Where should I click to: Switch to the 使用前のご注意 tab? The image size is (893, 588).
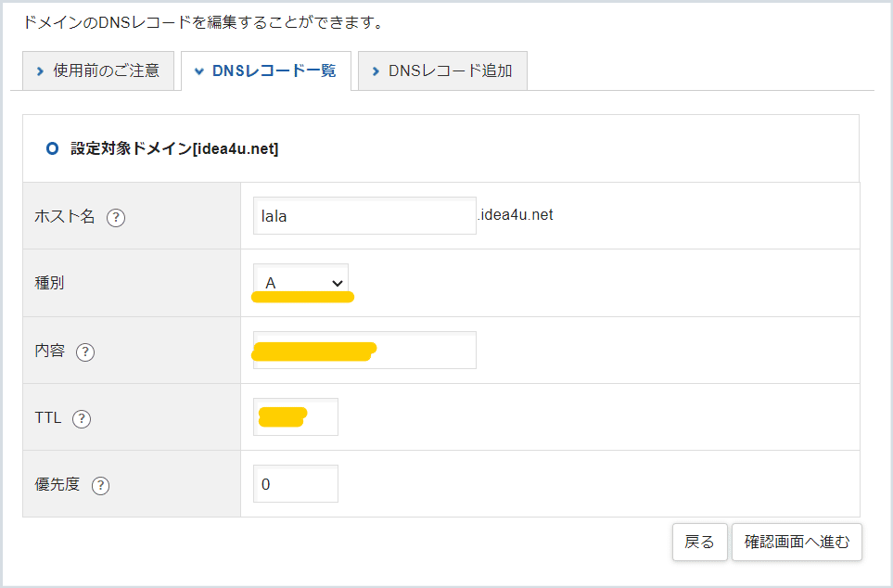[98, 70]
